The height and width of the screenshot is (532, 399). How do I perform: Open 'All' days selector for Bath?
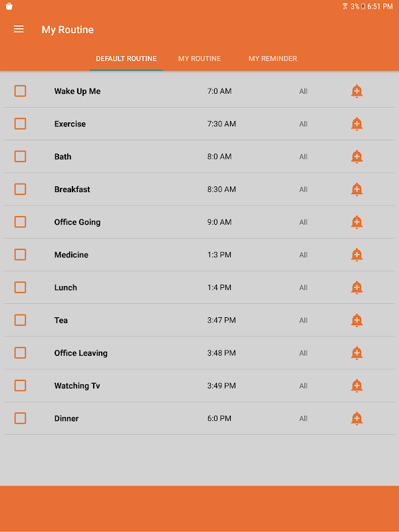(303, 157)
